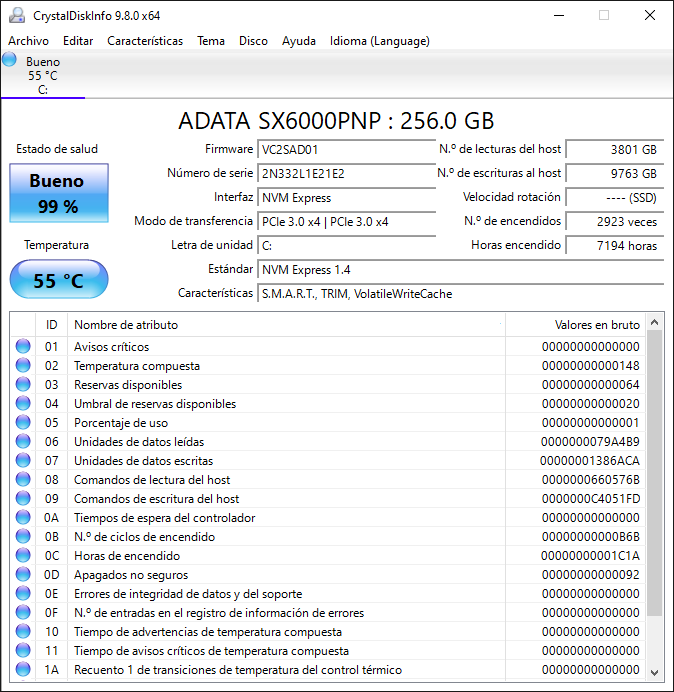Click the scroll up arrow in attribute list
Viewport: 674px width, 692px height.
(655, 323)
